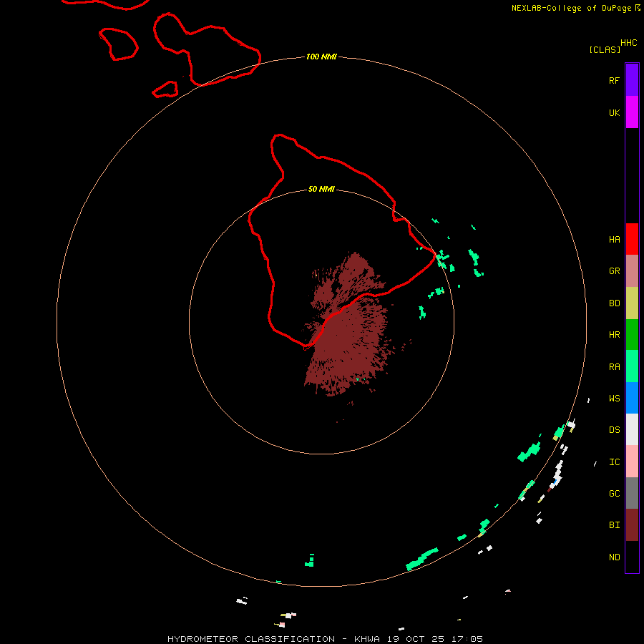The width and height of the screenshot is (644, 644).
Task: Click the IC legend label
Action: [x=614, y=462]
